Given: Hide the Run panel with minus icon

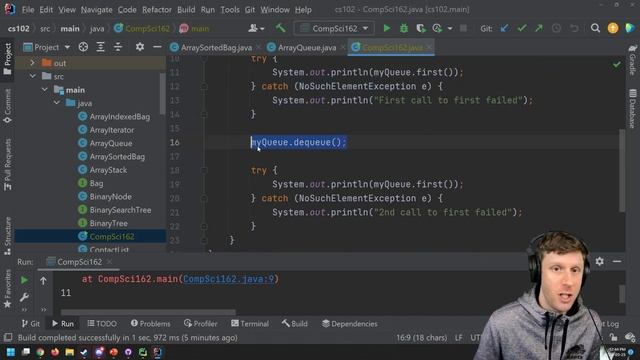Looking at the screenshot, I should [617, 261].
